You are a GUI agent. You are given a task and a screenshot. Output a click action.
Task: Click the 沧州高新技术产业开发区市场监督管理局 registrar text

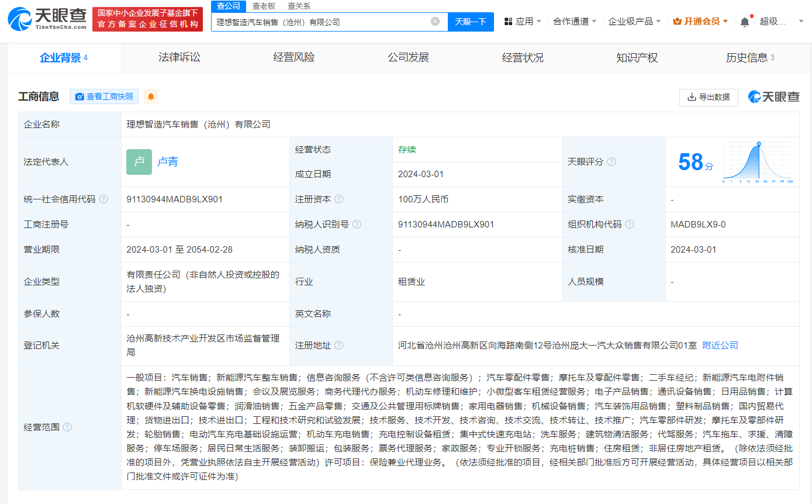pos(203,346)
